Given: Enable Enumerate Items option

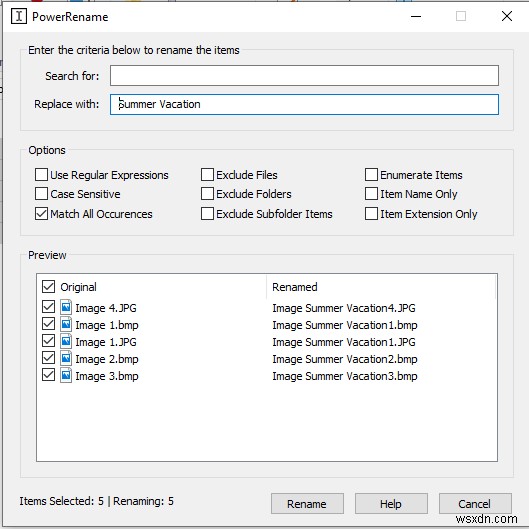Looking at the screenshot, I should [371, 175].
